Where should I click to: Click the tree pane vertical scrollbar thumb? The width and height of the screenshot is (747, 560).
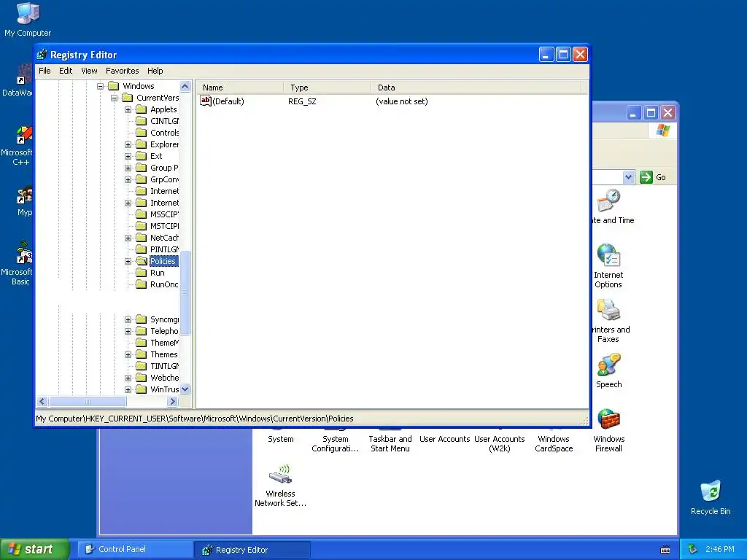[185, 292]
